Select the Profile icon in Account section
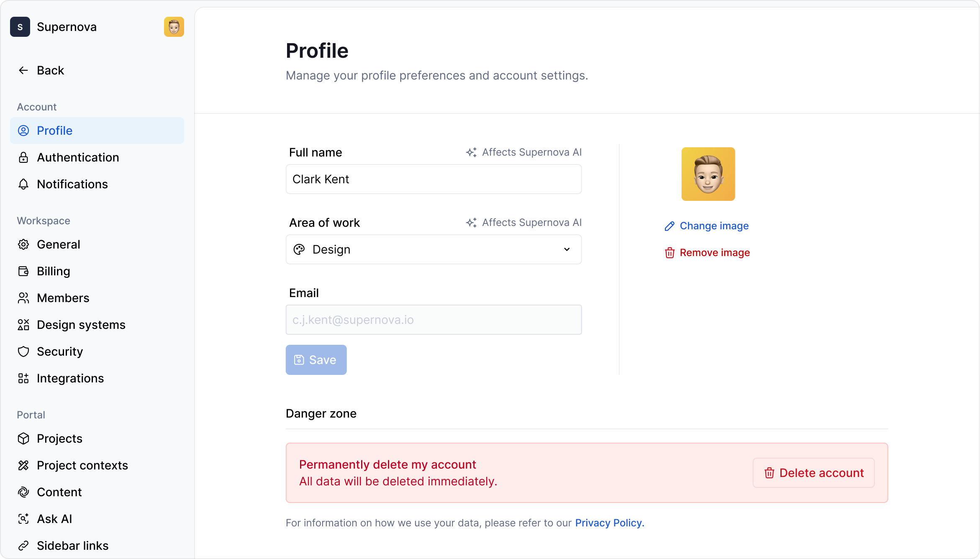 pyautogui.click(x=23, y=131)
